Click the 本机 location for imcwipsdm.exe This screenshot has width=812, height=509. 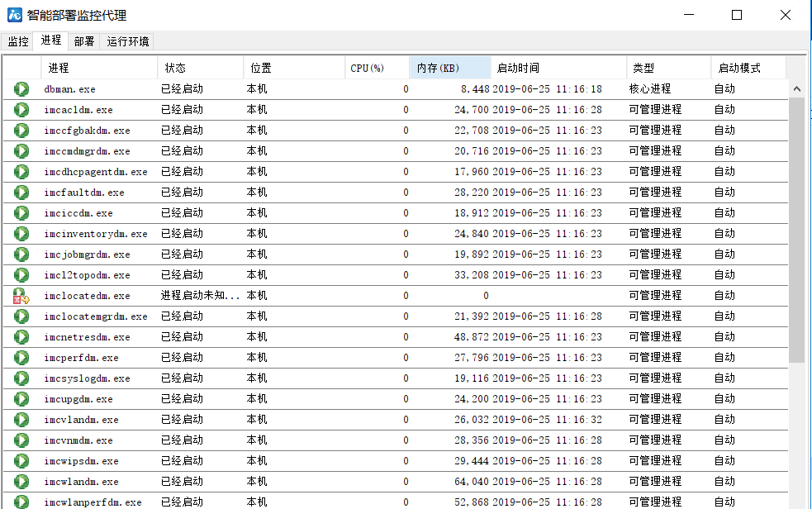(x=257, y=461)
